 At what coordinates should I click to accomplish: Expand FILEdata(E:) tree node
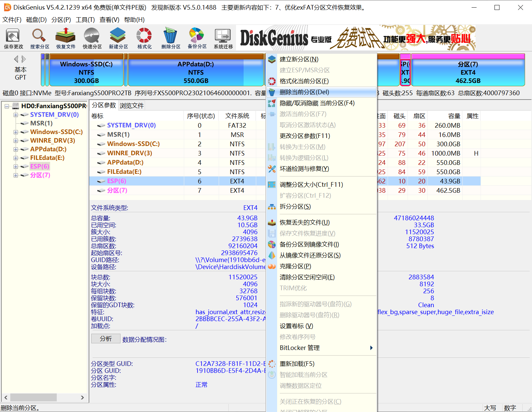[x=16, y=158]
